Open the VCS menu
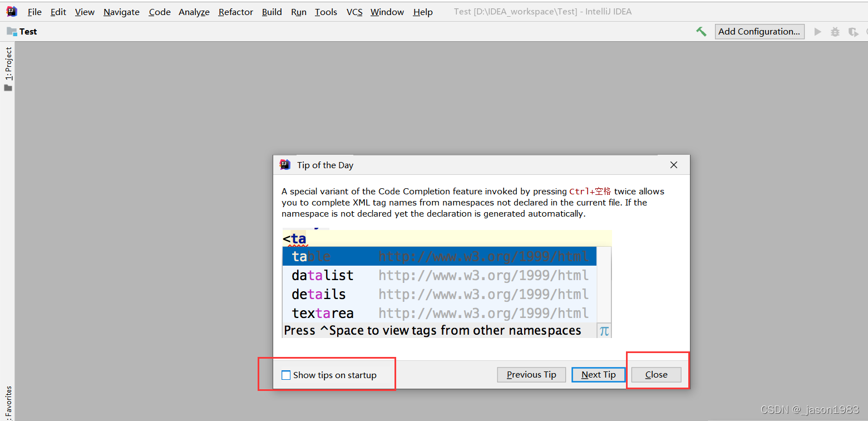This screenshot has height=421, width=868. [x=354, y=12]
